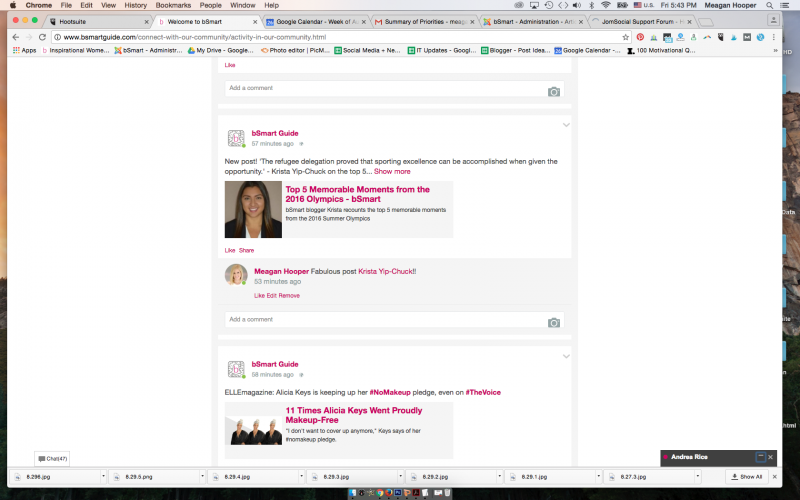This screenshot has width=800, height=500.
Task: Click bSmart Guide avatar on Olympics post
Action: tap(236, 138)
